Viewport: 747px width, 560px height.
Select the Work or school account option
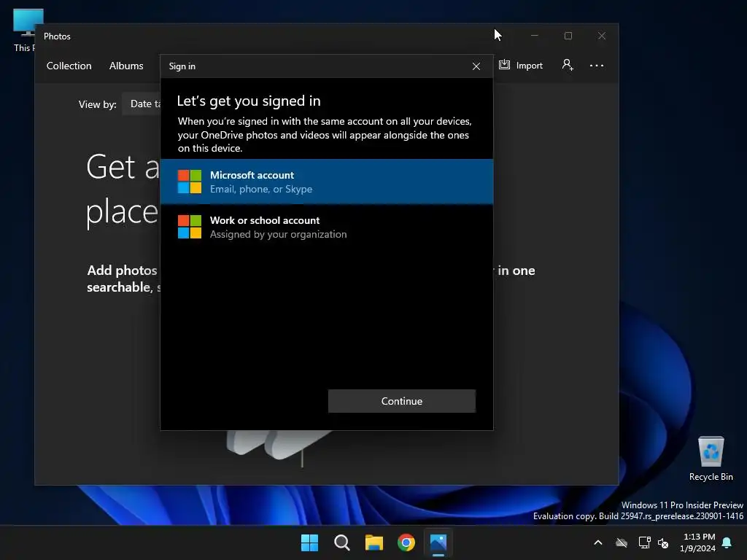tap(327, 227)
